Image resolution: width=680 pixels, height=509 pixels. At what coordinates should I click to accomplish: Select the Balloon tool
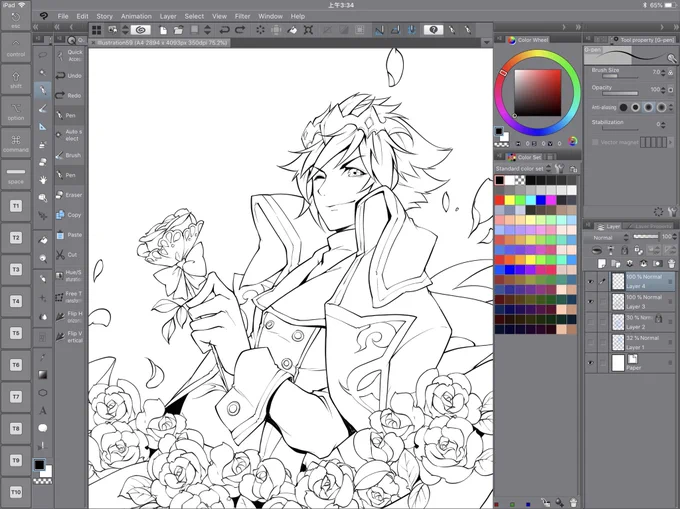coord(42,428)
